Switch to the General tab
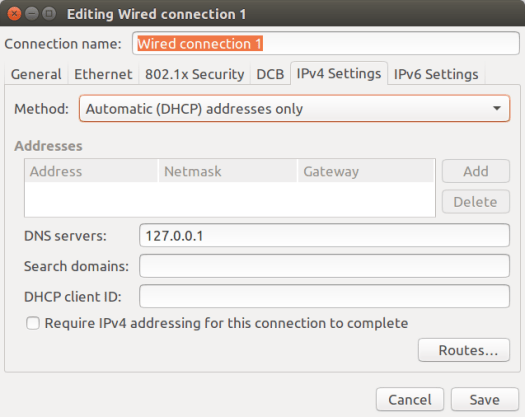This screenshot has width=525, height=417. [x=36, y=74]
